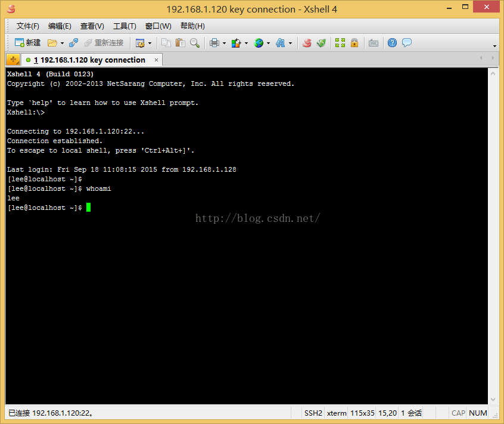Click the font icon
This screenshot has width=504, height=424.
pos(280,43)
